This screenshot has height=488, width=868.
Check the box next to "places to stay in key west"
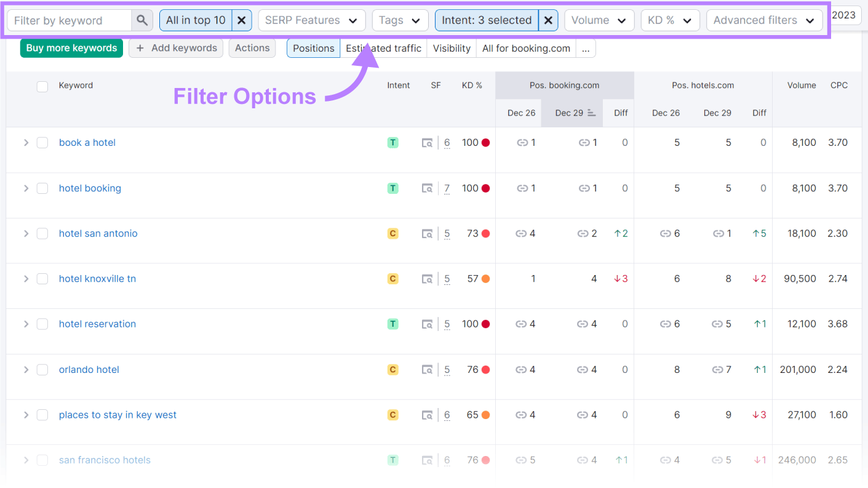tap(42, 415)
